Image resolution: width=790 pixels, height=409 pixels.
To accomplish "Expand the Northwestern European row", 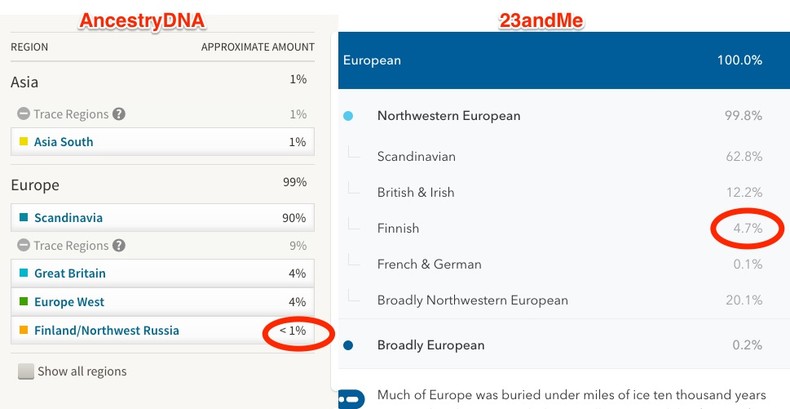I will pyautogui.click(x=448, y=116).
